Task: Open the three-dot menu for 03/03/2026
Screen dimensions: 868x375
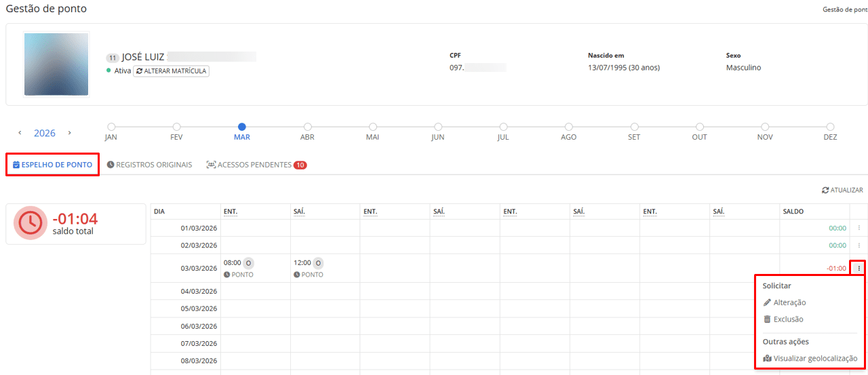Action: click(x=859, y=268)
